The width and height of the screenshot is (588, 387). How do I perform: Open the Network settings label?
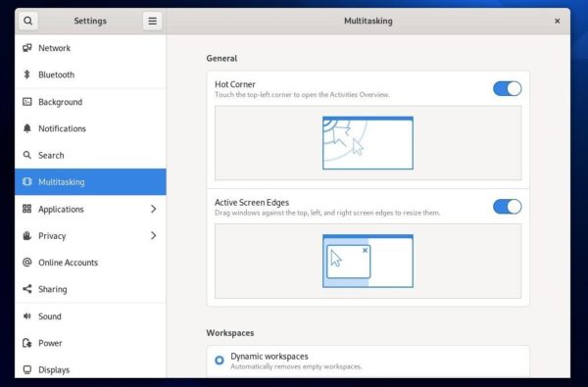click(54, 48)
